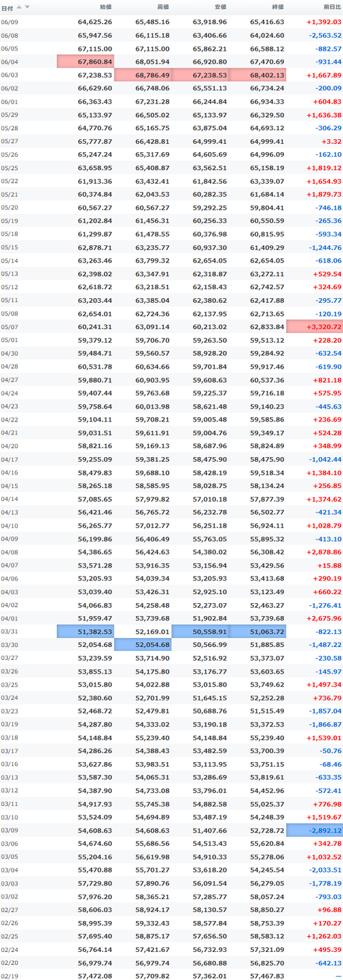Sort dates ascending with the up arrow

pyautogui.click(x=19, y=7)
